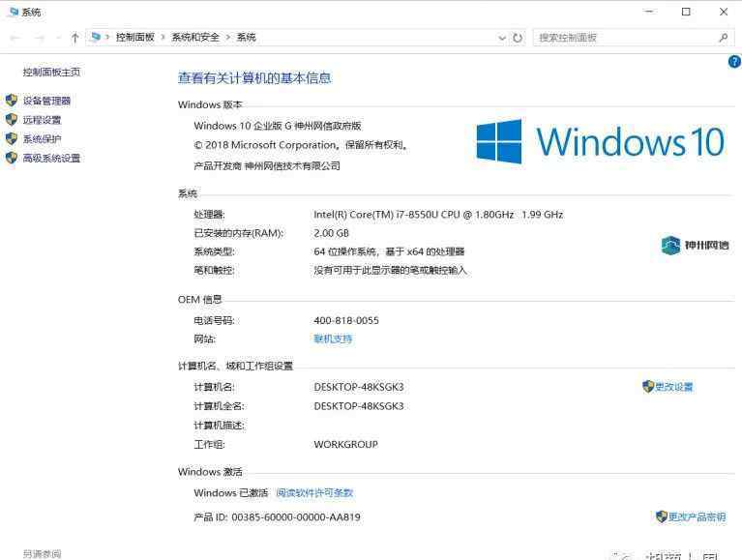Click the Forward navigation arrow
Image resolution: width=742 pixels, height=560 pixels.
coord(40,38)
